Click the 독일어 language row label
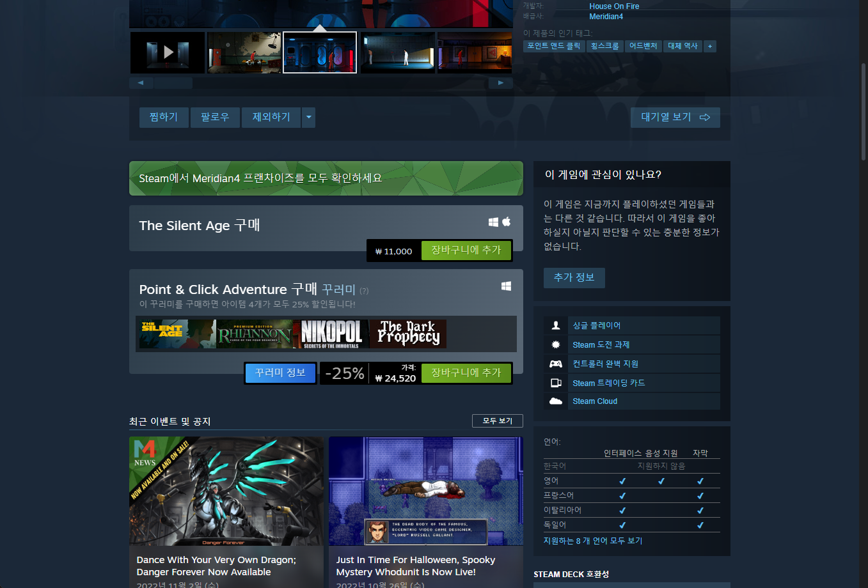 (x=555, y=525)
